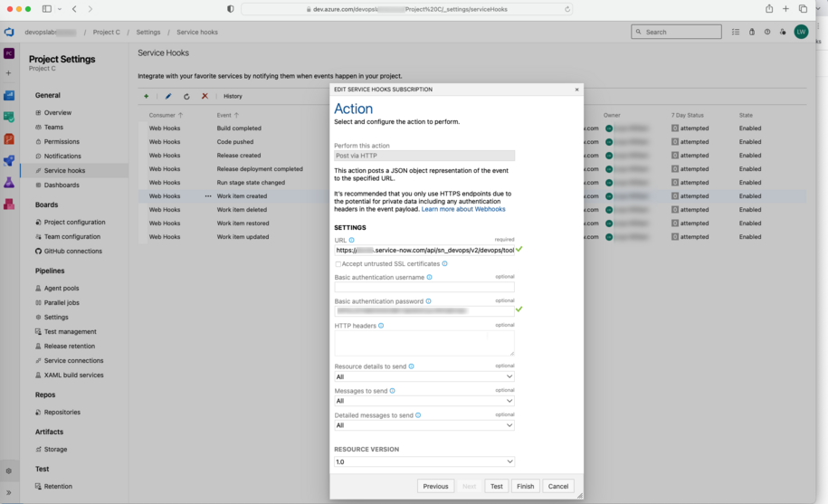This screenshot has width=828, height=504.
Task: Open more options for Work item created
Action: 208,195
